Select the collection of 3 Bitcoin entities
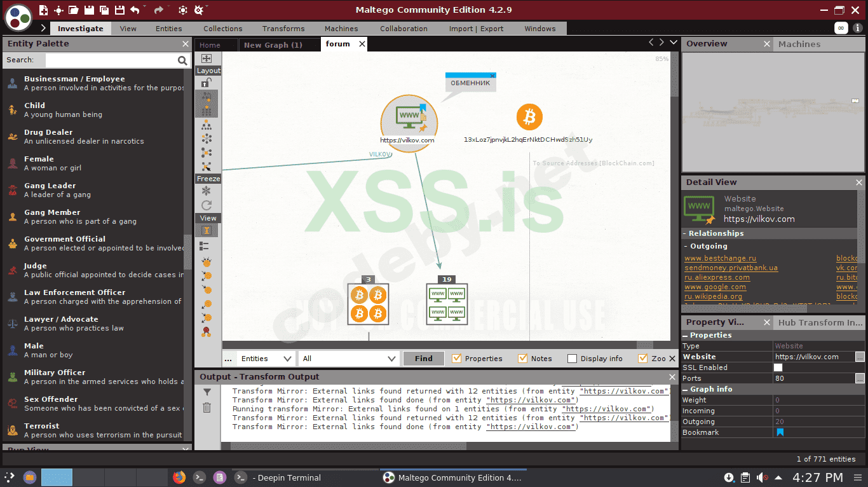 (x=368, y=304)
